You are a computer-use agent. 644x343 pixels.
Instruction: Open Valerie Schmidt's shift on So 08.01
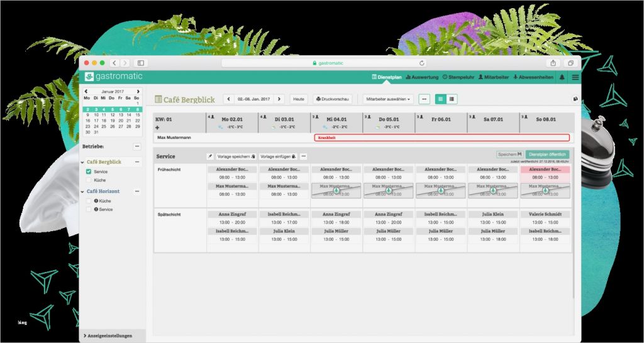[x=545, y=218]
